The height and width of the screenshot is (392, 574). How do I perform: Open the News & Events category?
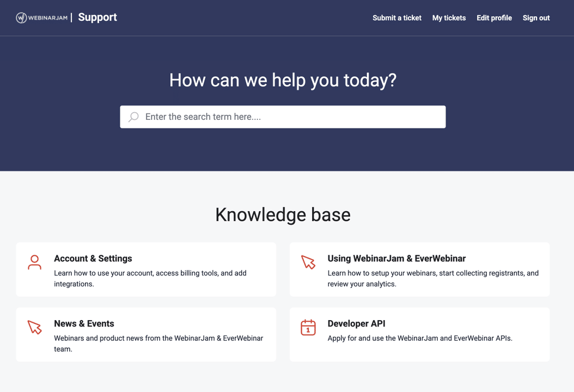[84, 323]
